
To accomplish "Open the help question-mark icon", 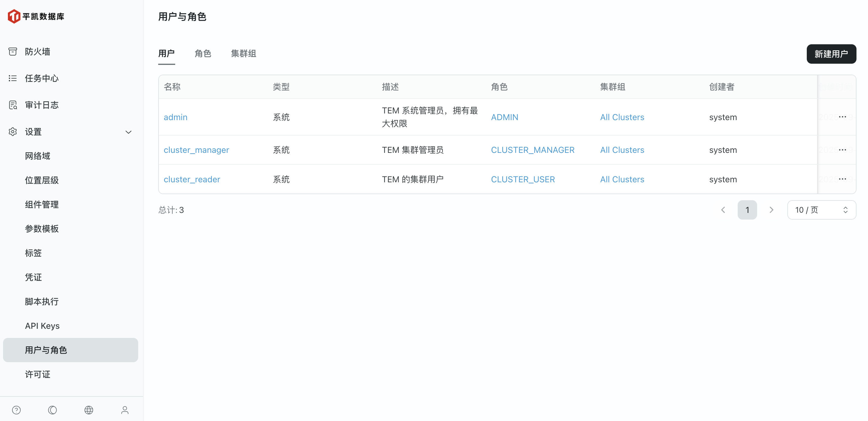I will [16, 410].
